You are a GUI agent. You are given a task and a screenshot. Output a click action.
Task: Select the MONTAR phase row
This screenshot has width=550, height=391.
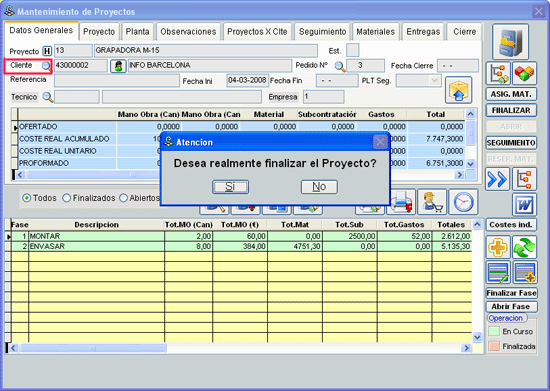pyautogui.click(x=241, y=236)
